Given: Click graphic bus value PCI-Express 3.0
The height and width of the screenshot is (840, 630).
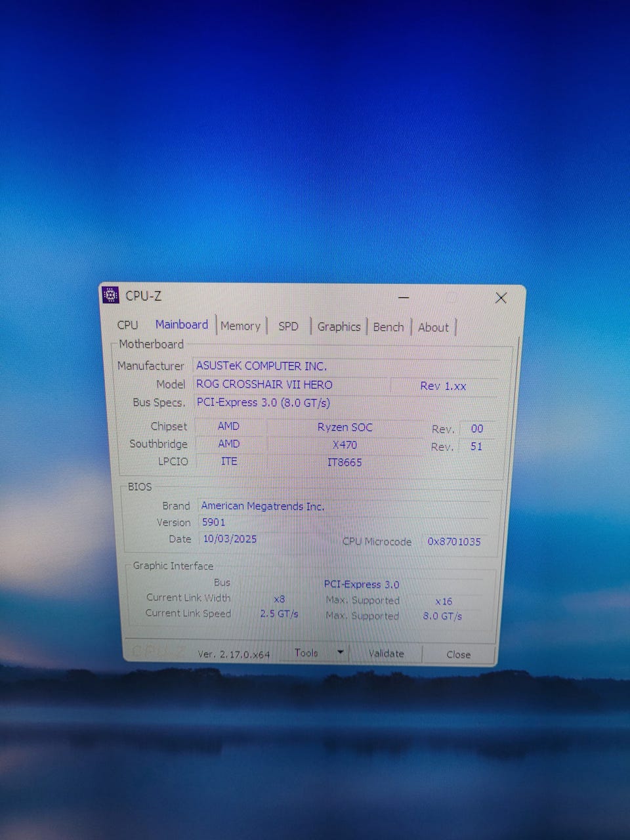Looking at the screenshot, I should [362, 584].
